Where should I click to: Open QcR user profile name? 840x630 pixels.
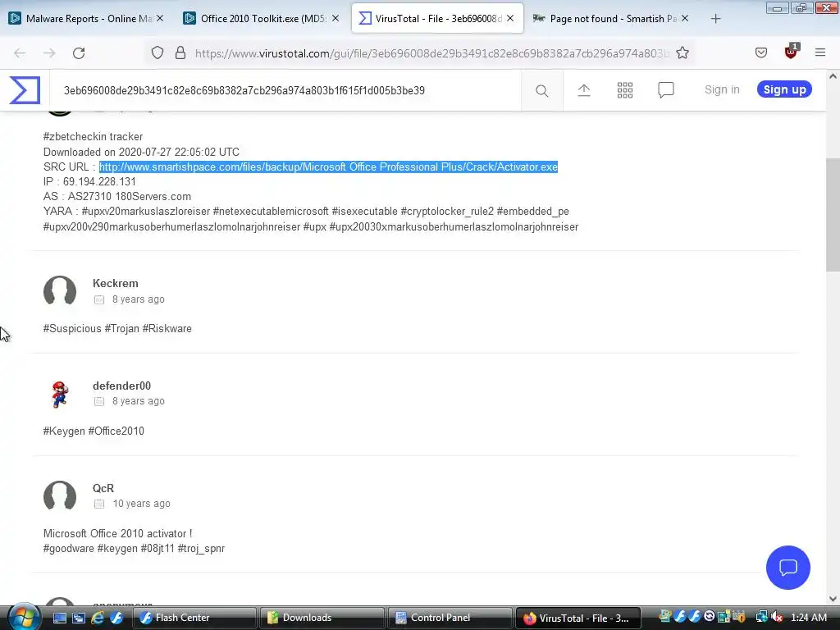[103, 489]
